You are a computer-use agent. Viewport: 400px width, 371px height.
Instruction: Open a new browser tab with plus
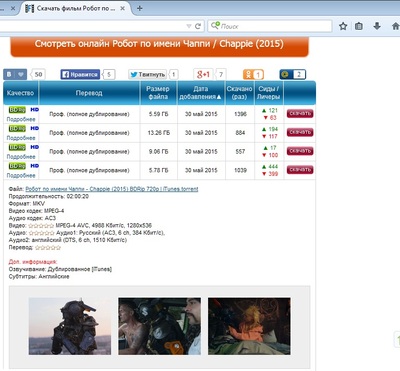(140, 8)
